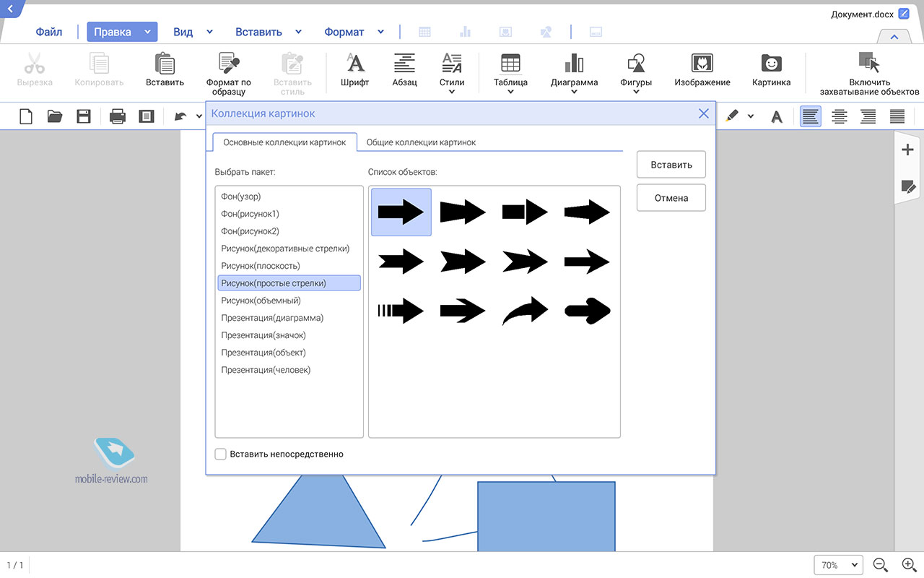
Task: Toggle document edit mode icon near Документ.docx
Action: click(904, 14)
